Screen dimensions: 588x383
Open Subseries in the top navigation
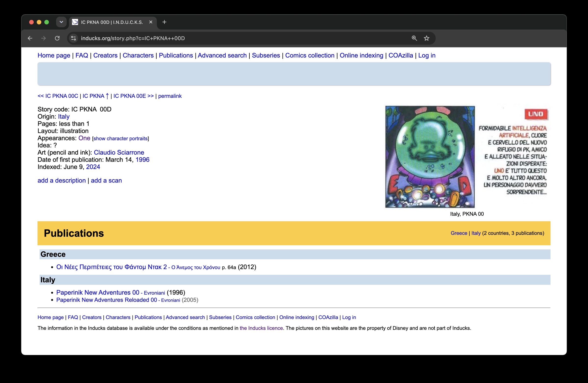coord(266,55)
